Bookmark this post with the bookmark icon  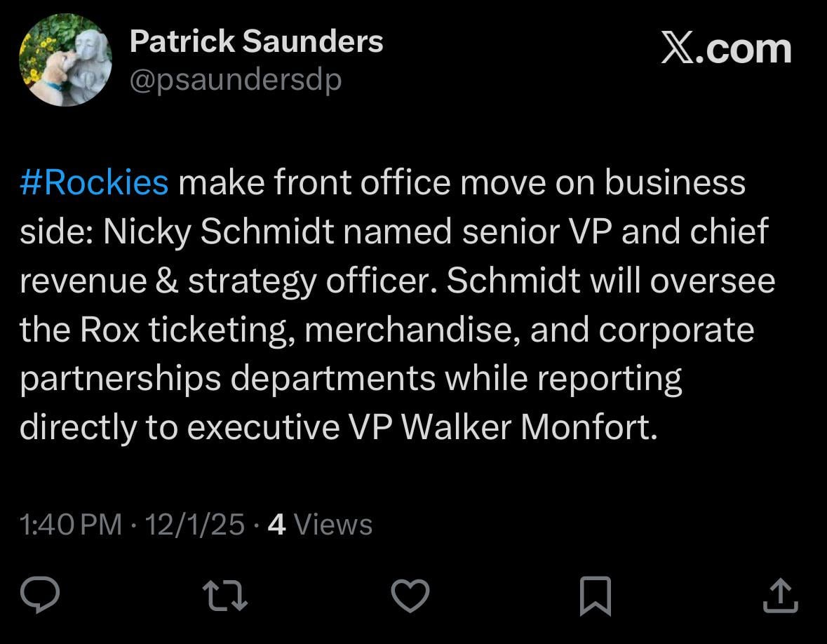[x=595, y=596]
